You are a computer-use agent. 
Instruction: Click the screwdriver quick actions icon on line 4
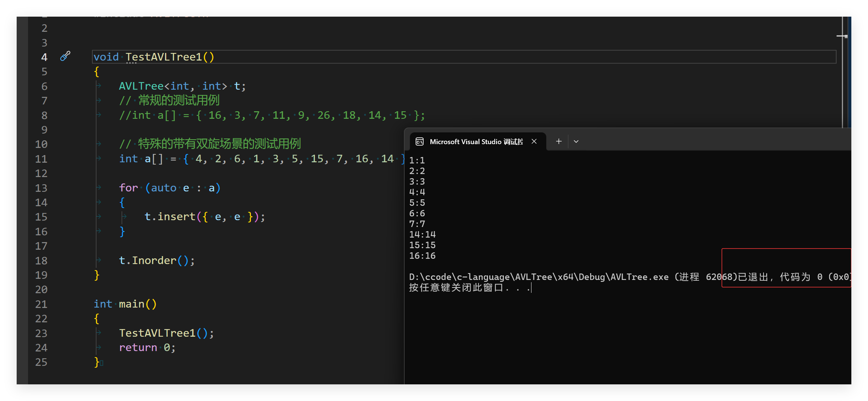[x=65, y=56]
